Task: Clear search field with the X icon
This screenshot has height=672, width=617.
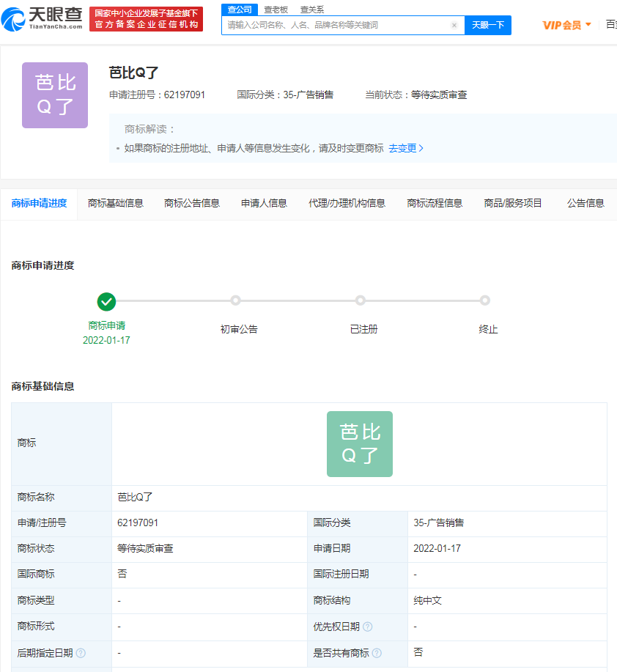Action: 454,25
